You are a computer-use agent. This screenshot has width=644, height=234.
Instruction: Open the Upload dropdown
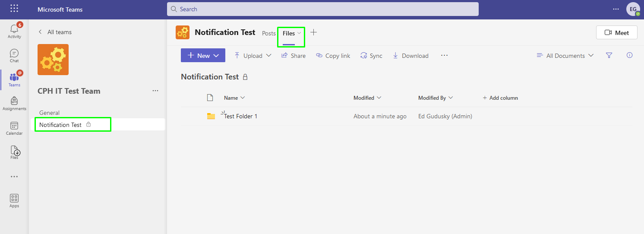pos(253,55)
